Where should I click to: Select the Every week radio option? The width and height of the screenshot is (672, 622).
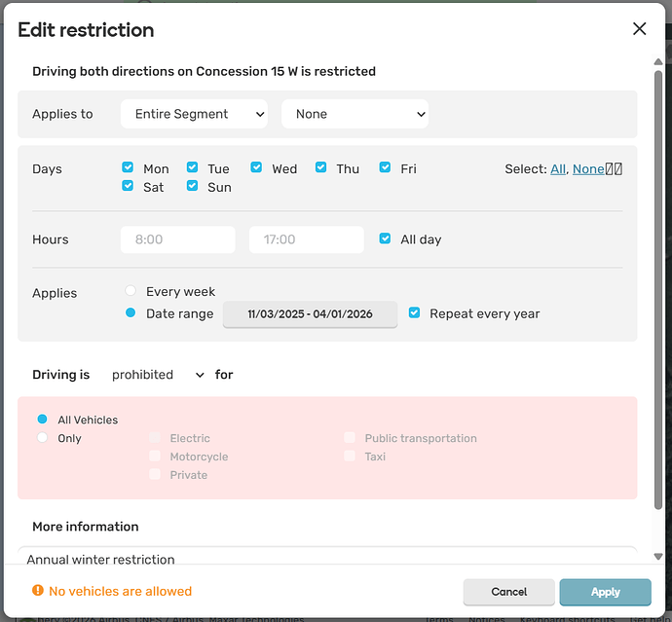click(131, 291)
